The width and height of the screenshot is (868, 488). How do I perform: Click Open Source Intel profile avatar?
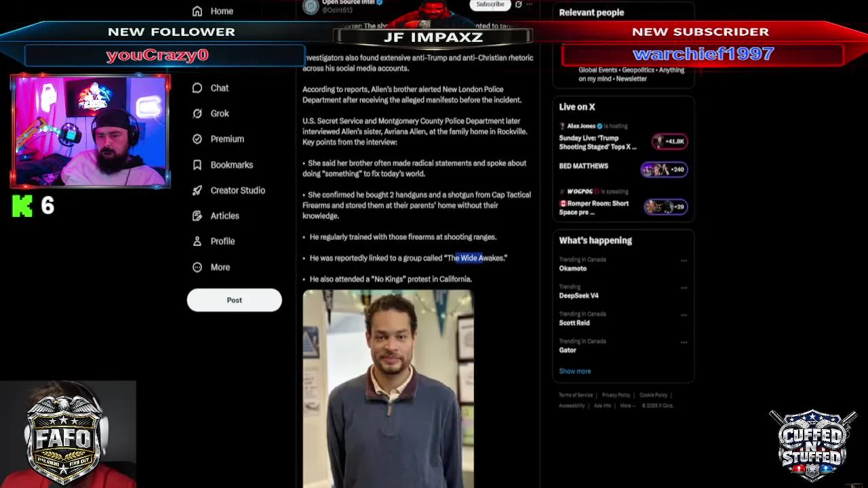[x=311, y=6]
